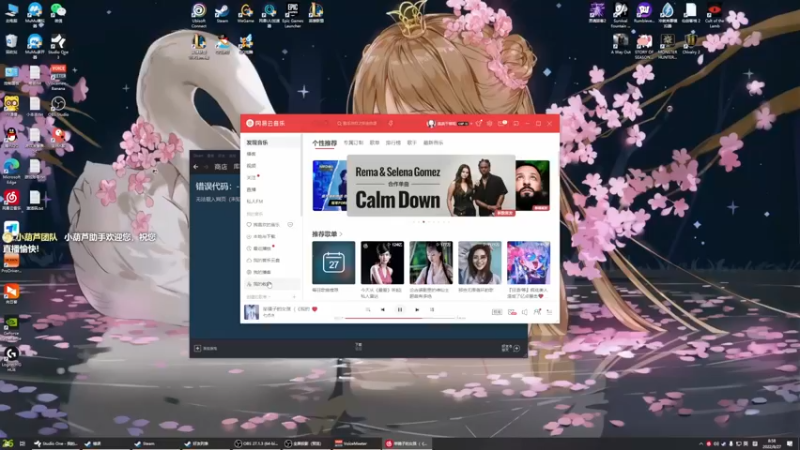
Task: Open the Monster Hunter desktop shortcut
Action: (667, 46)
